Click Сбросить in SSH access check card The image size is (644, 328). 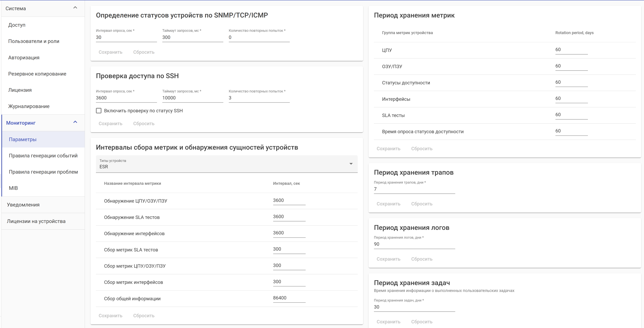[x=144, y=123]
